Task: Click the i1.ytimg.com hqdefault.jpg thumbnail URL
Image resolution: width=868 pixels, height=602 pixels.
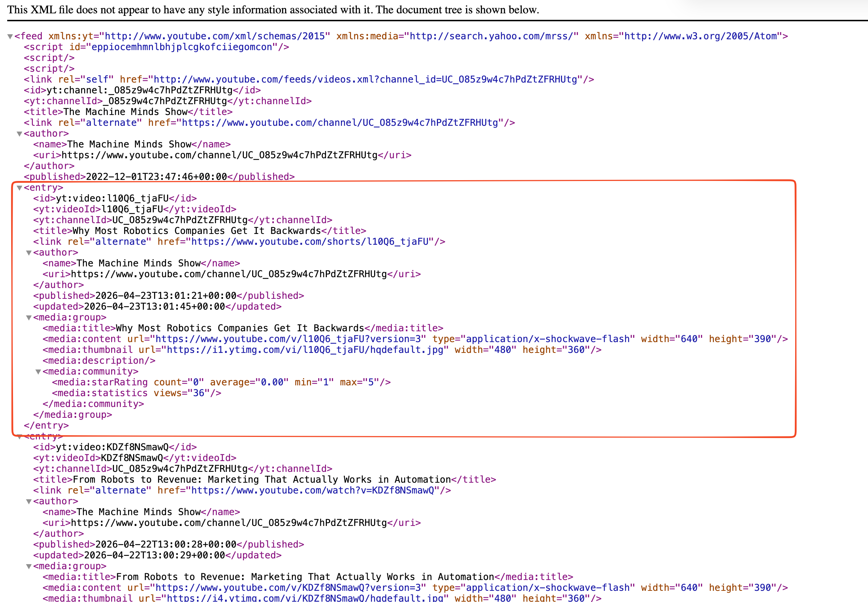Action: [305, 350]
